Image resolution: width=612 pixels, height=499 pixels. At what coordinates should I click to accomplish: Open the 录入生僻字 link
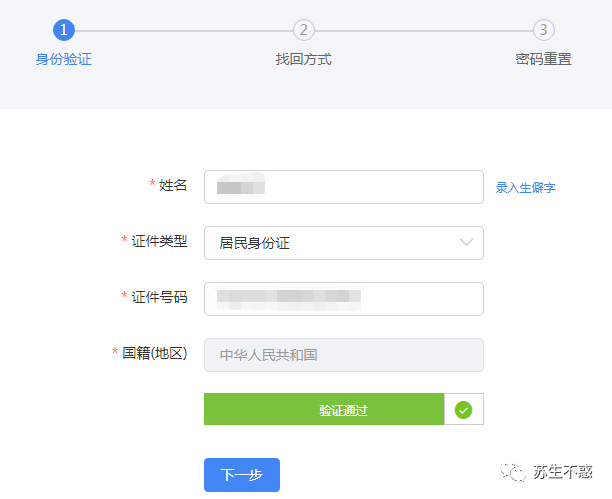pos(525,187)
